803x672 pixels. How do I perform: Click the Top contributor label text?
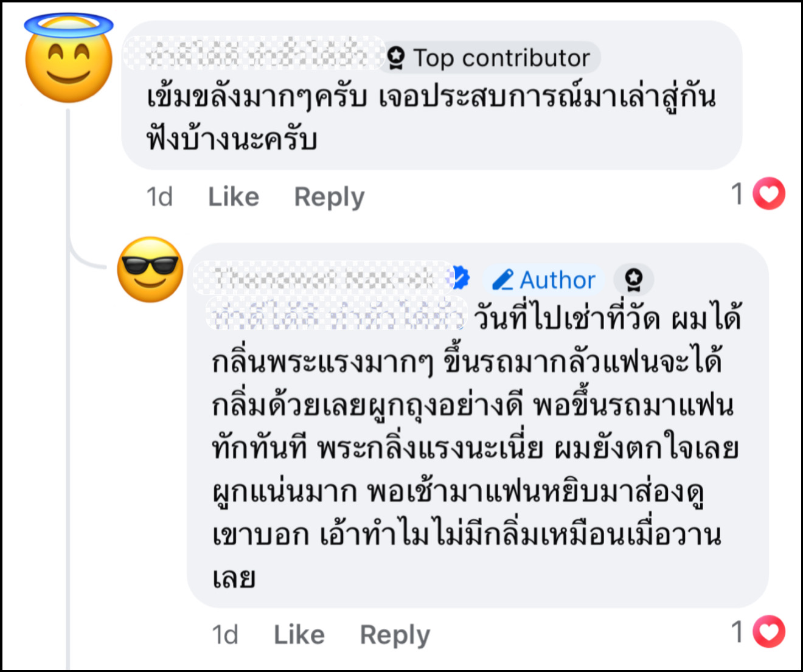pos(501,58)
